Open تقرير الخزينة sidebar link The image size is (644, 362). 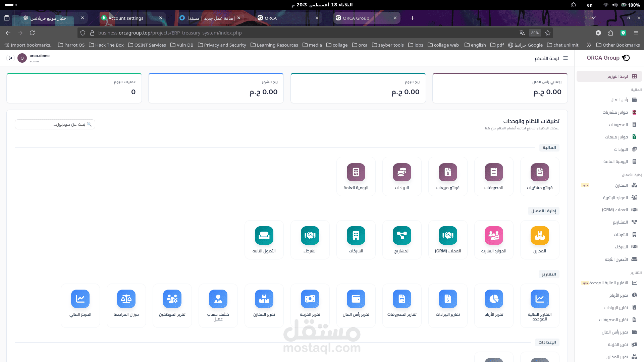pyautogui.click(x=609, y=345)
